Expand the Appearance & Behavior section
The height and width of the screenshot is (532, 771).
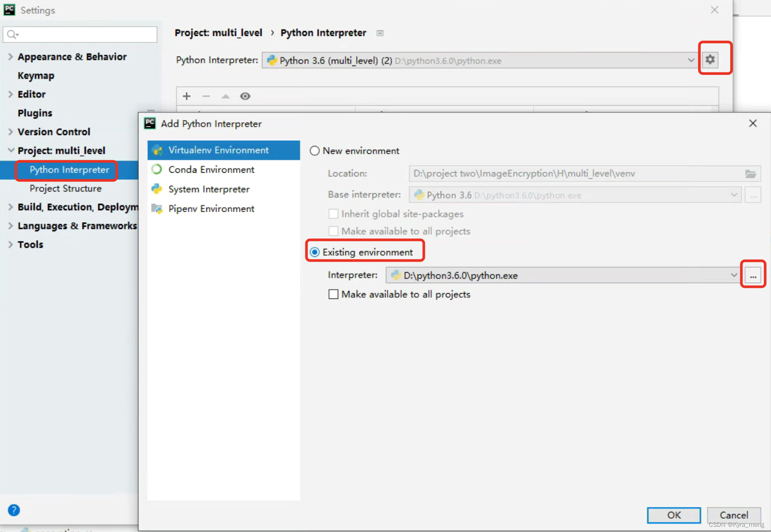[x=10, y=57]
